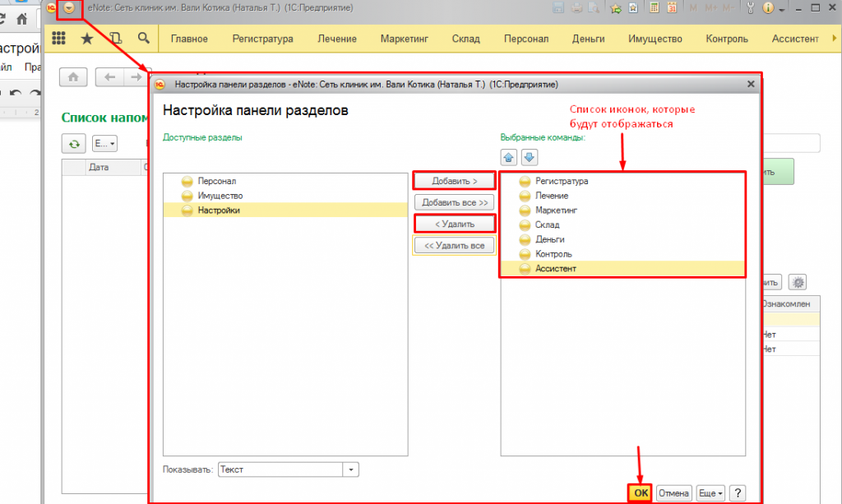
Task: Click the search magnifier icon
Action: pos(143,38)
